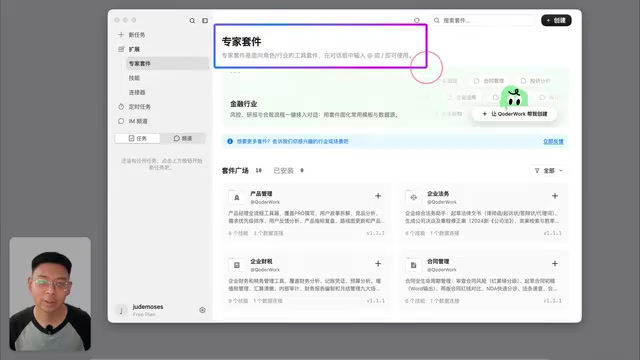Click the IM 频道 chat bubble icon
640x360 pixels.
click(121, 121)
